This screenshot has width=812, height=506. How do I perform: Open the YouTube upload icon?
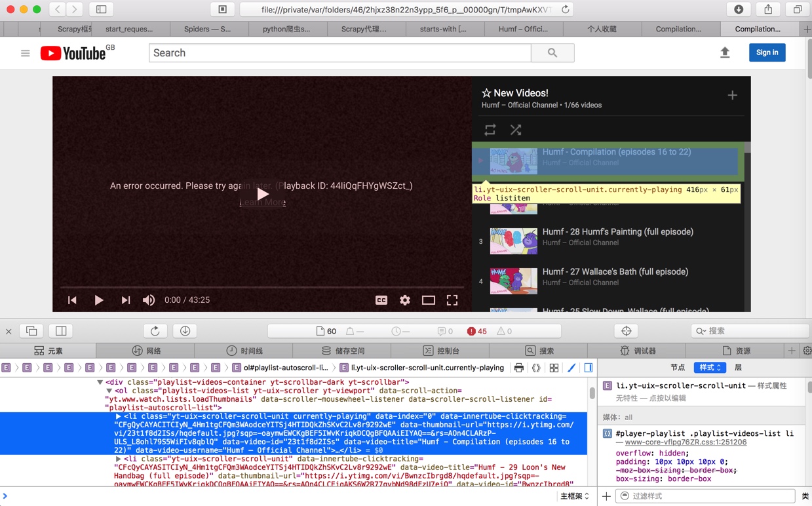(x=725, y=52)
